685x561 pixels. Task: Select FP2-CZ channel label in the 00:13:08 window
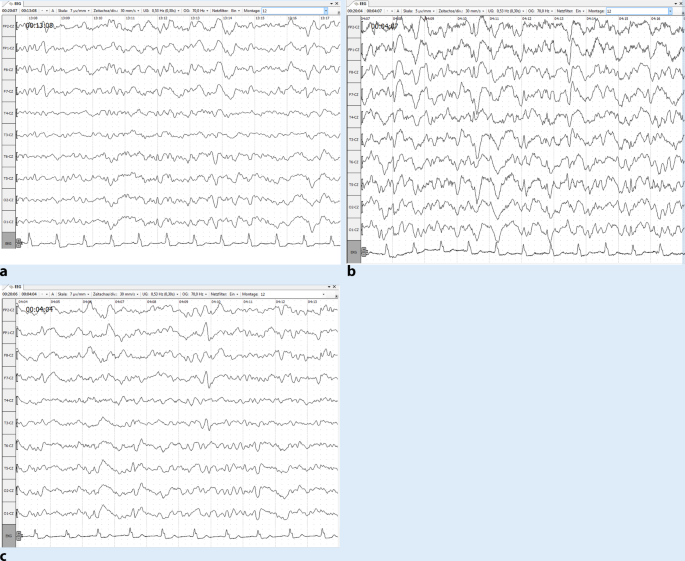pos(8,47)
